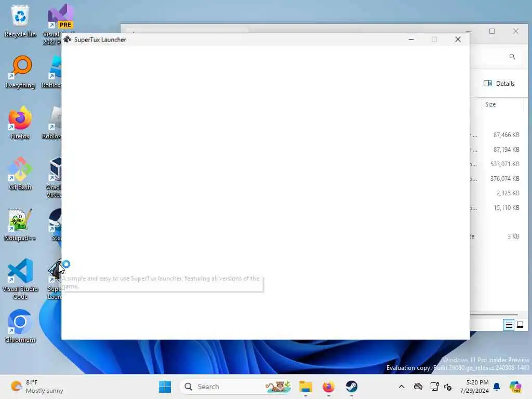Click the File Explorer horizontal scrollbar
Viewport: 532px width, 399px height.
click(494, 315)
